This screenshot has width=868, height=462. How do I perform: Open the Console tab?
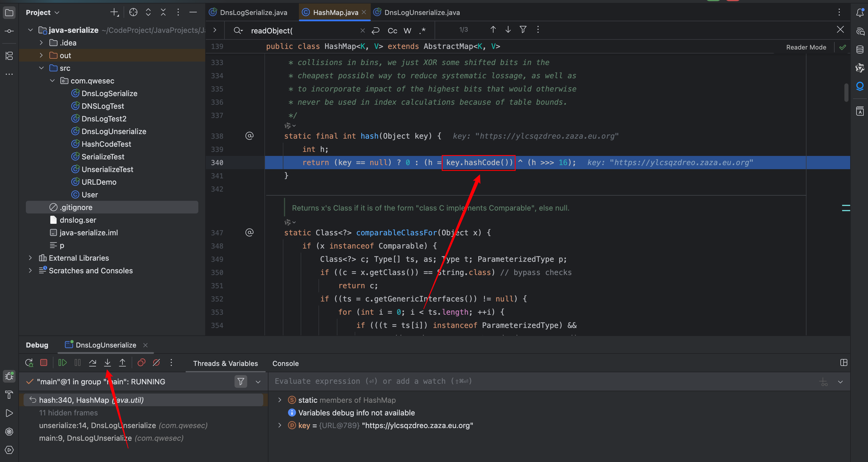click(285, 363)
